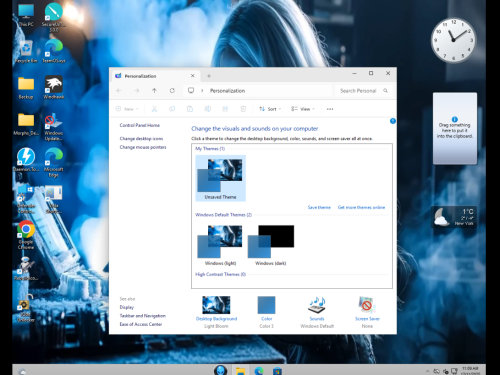500x375 pixels.
Task: Click the Desktop Background icon
Action: point(216,305)
